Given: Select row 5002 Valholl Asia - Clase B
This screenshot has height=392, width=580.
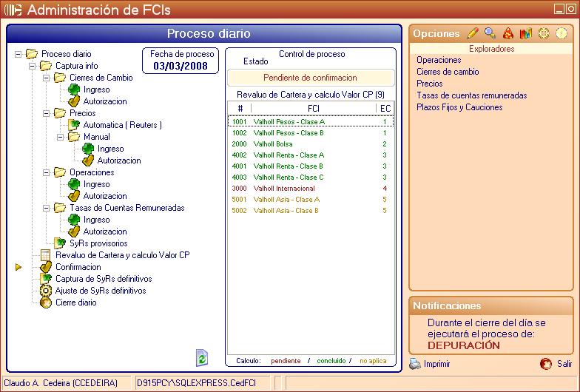Looking at the screenshot, I should pyautogui.click(x=311, y=210).
